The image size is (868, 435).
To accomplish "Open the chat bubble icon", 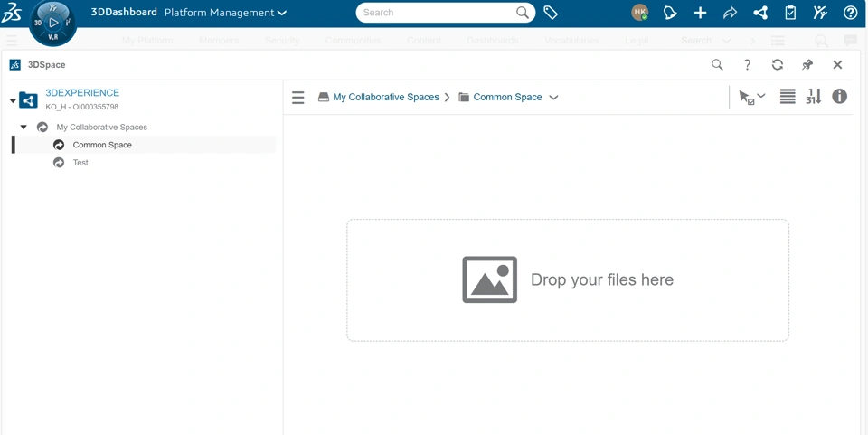I will pos(850,41).
